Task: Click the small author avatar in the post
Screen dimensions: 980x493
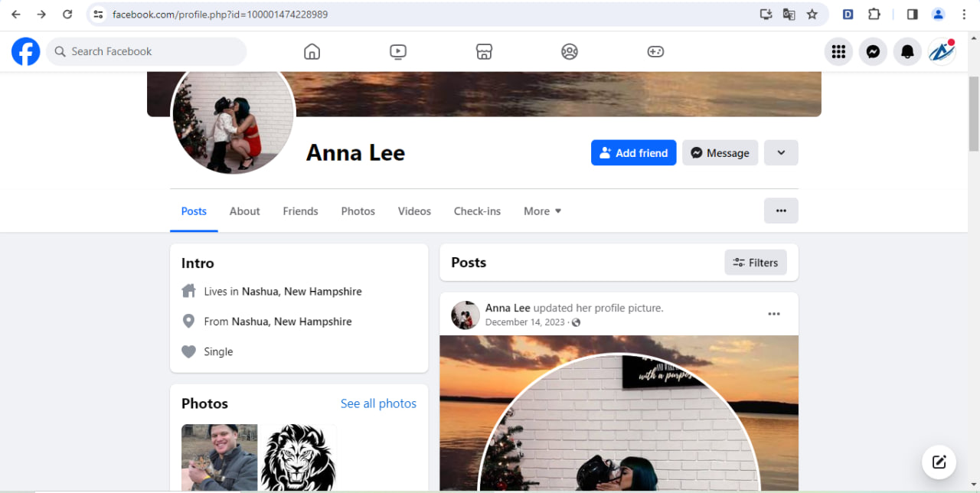Action: coord(465,315)
